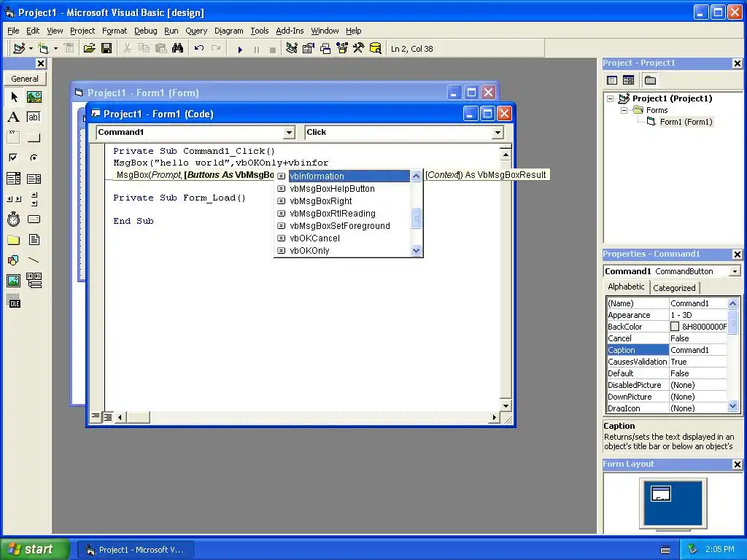Open Project Explorer from toolbar
747x560 pixels.
click(x=292, y=48)
